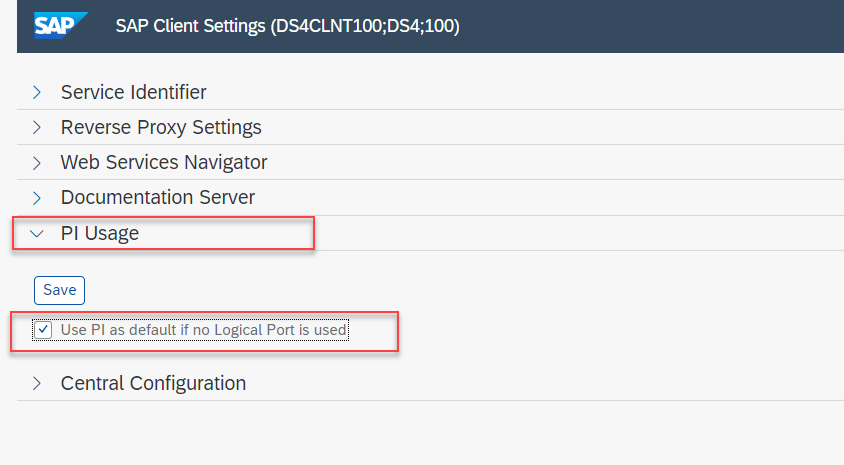The image size is (844, 465).
Task: Click the Documentation Server chevron icon
Action: click(37, 198)
